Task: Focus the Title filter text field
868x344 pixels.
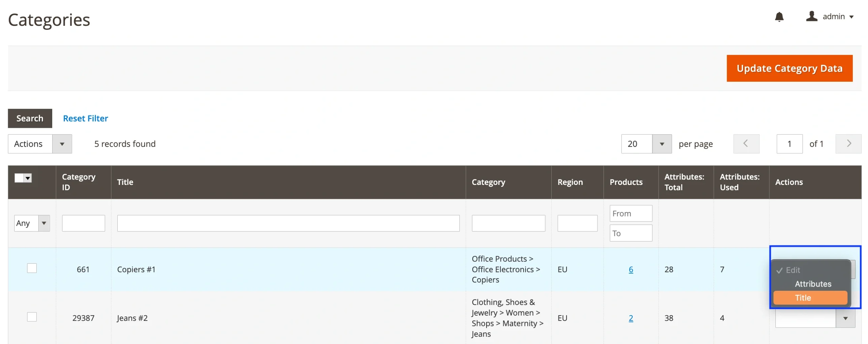Action: (288, 223)
